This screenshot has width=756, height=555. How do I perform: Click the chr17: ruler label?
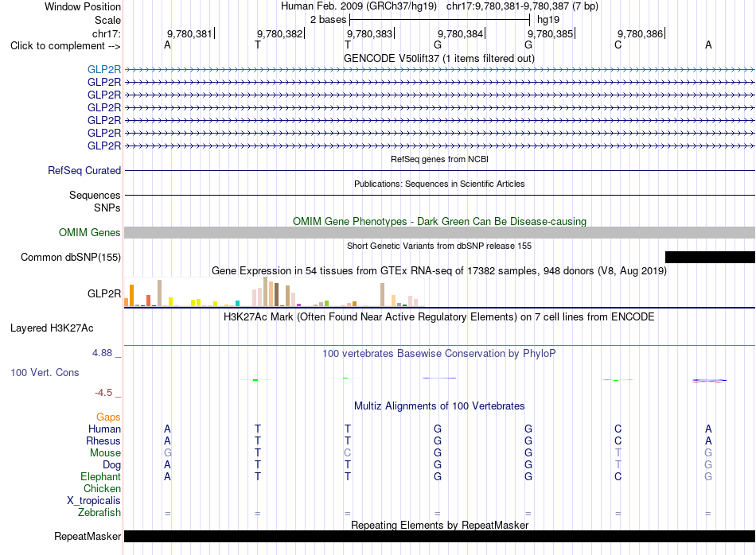click(107, 33)
